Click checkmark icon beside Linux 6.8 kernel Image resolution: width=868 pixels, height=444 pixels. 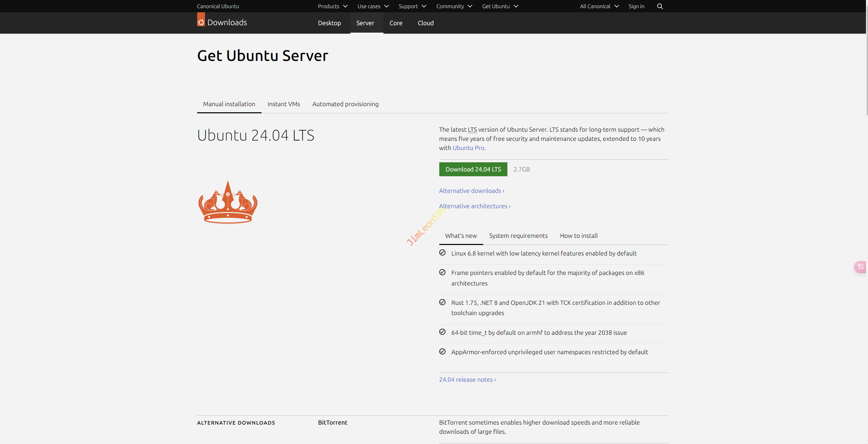click(442, 253)
